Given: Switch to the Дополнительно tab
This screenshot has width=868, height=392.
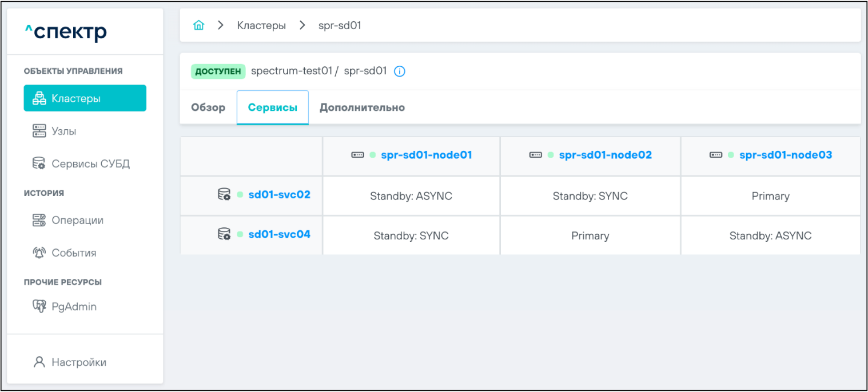Looking at the screenshot, I should 362,107.
